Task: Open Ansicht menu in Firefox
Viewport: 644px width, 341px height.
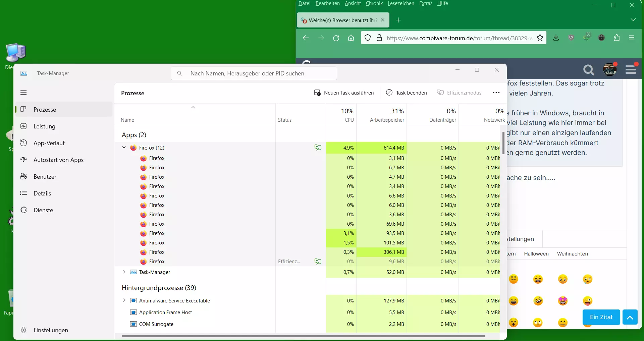Action: pyautogui.click(x=353, y=3)
